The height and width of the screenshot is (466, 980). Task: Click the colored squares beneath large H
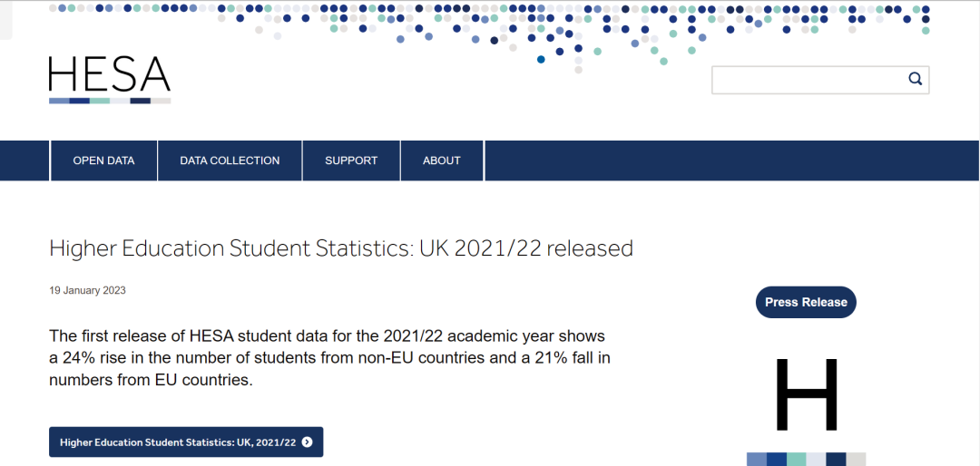click(806, 459)
